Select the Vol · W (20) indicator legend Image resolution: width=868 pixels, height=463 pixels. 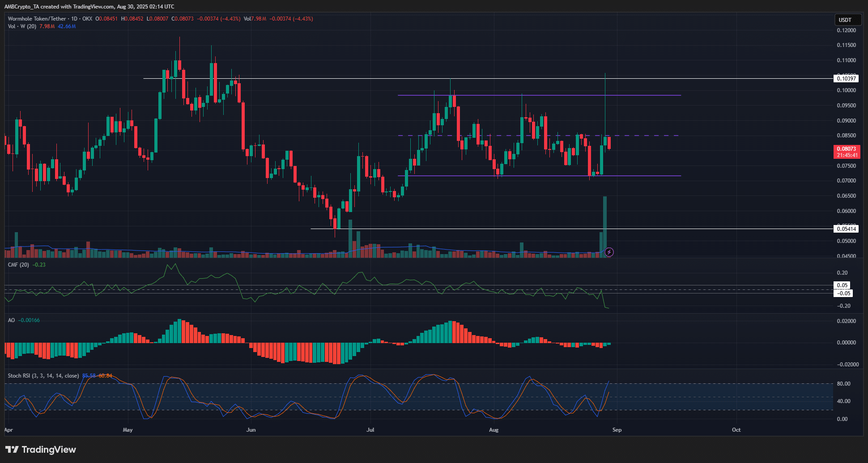click(22, 26)
